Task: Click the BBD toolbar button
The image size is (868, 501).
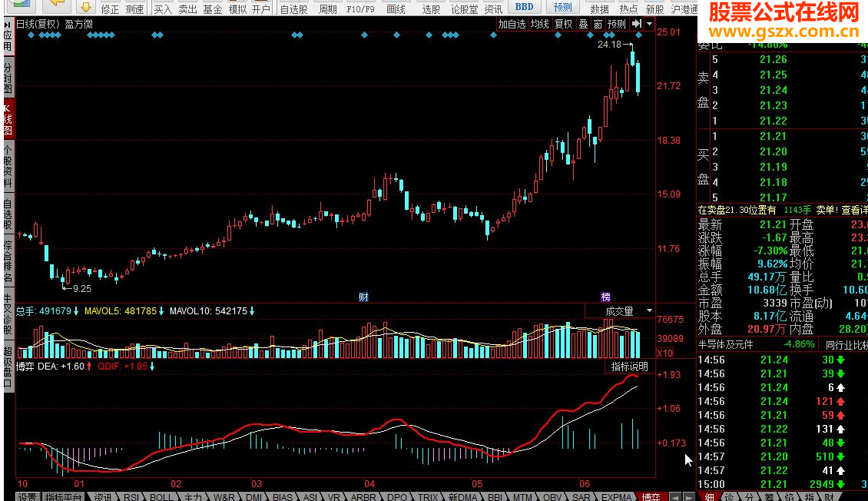Action: (524, 7)
